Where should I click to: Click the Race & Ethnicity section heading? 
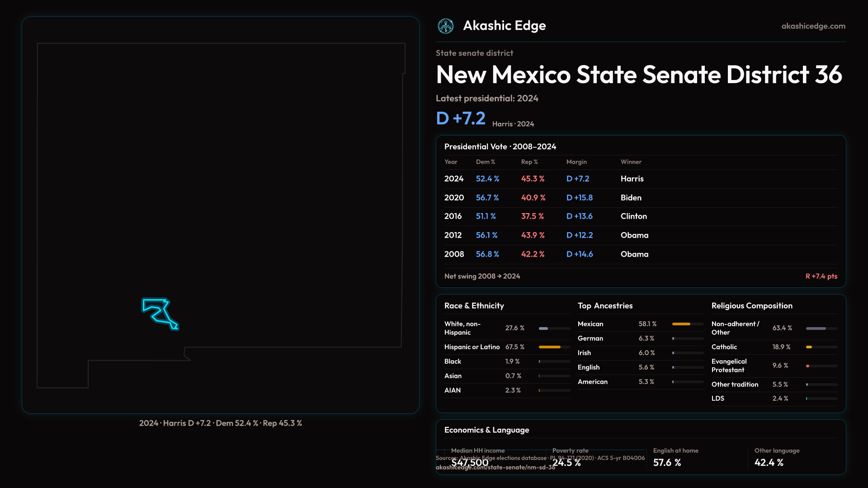(474, 306)
